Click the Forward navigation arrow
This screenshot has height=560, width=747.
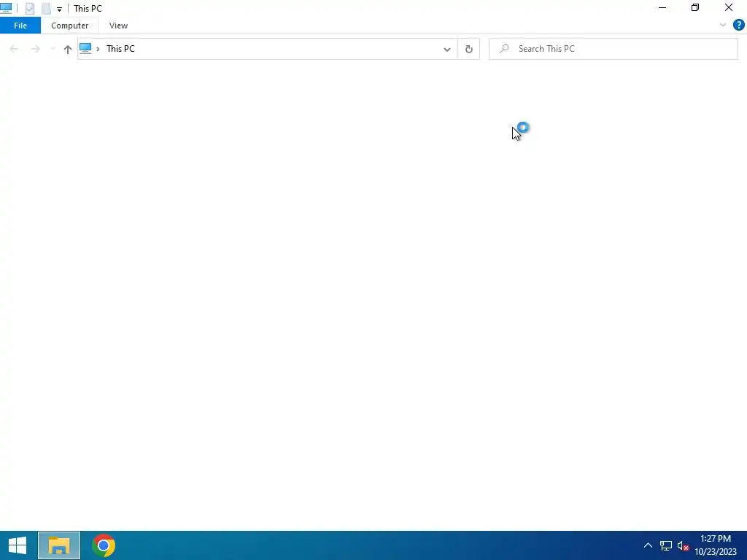35,49
